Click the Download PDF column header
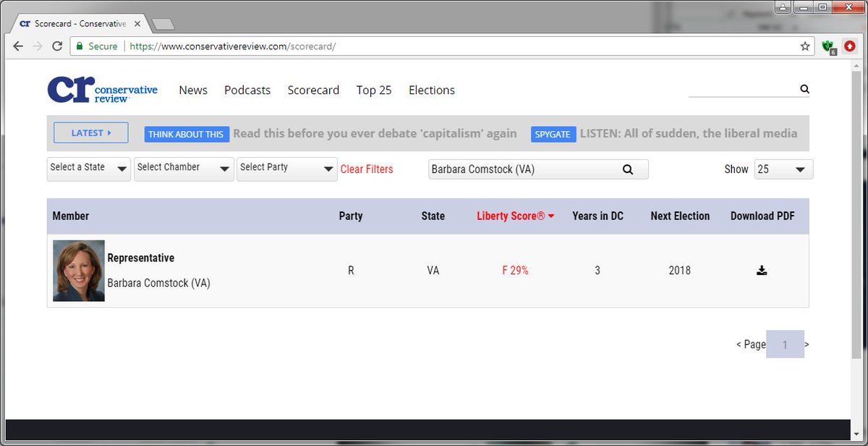868x446 pixels. 762,216
